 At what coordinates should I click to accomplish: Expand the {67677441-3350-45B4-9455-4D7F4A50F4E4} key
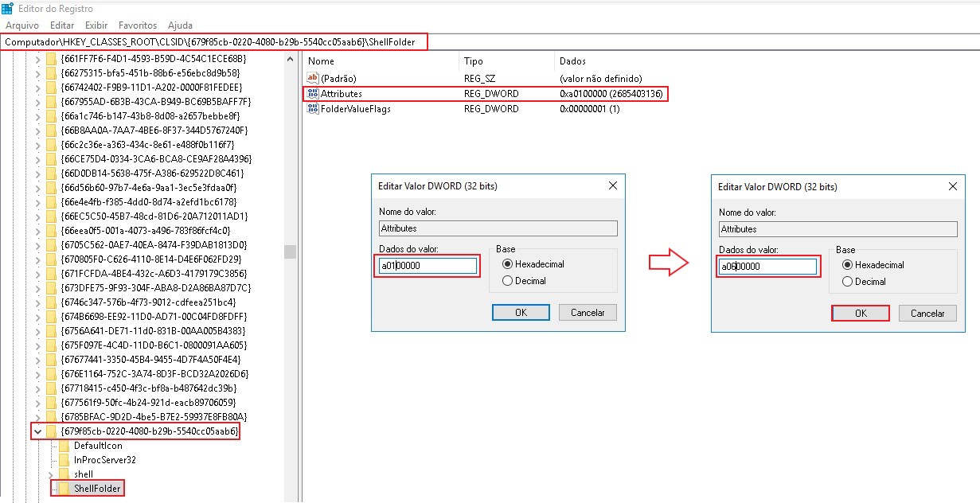(x=37, y=360)
